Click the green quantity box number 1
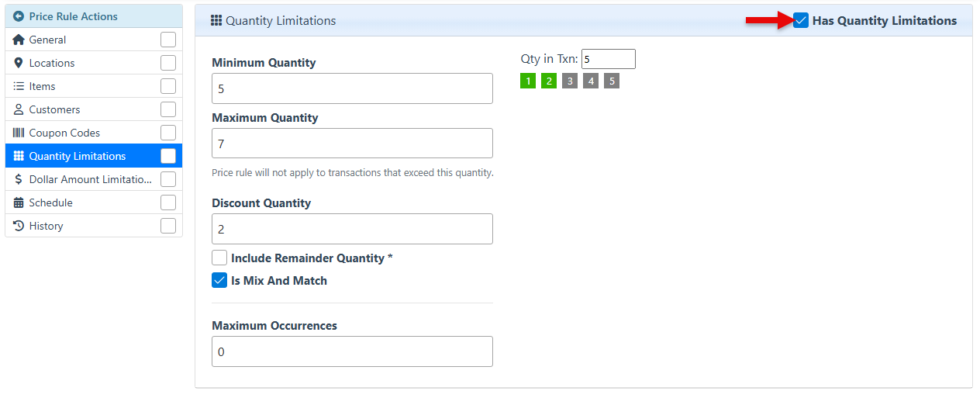The height and width of the screenshot is (398, 980). coord(528,81)
